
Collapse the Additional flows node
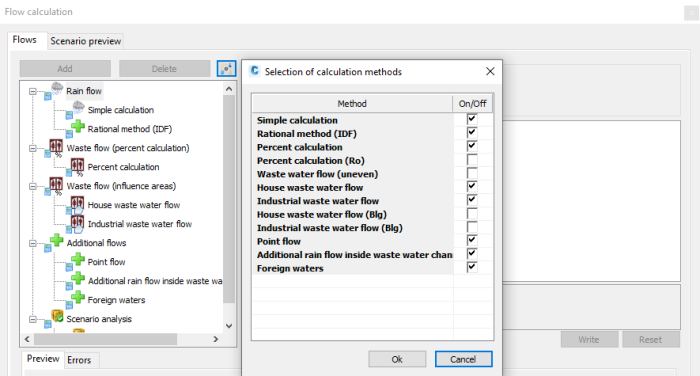[33, 243]
